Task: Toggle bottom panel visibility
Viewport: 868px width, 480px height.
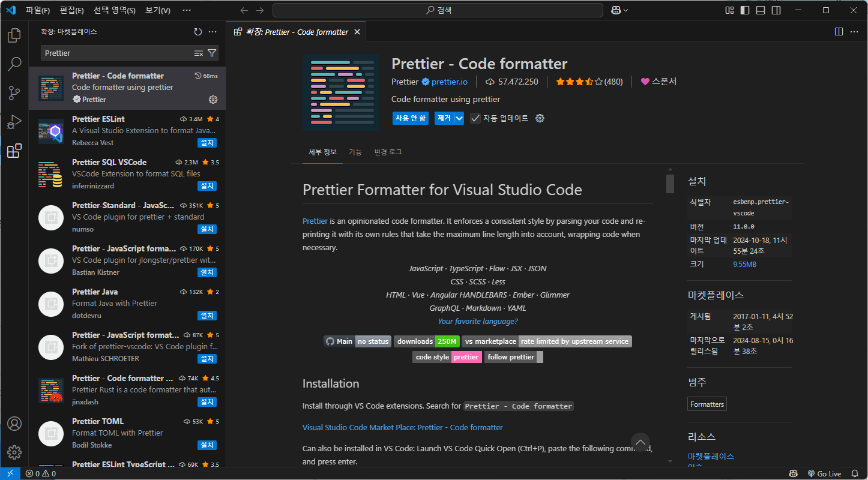Action: coord(761,10)
